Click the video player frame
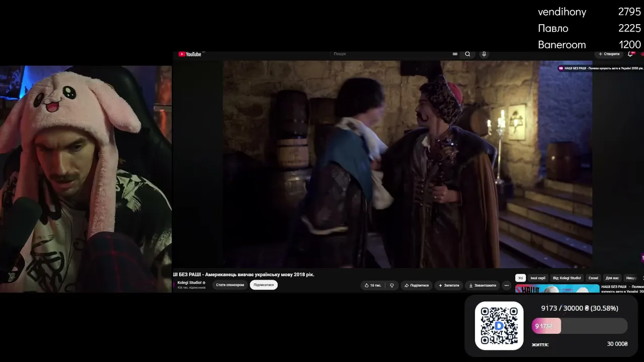Image resolution: width=644 pixels, height=362 pixels. click(x=408, y=164)
